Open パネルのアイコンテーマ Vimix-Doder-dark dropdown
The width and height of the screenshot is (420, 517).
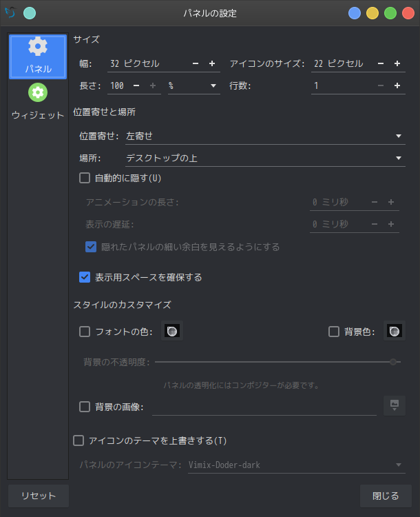(x=297, y=465)
